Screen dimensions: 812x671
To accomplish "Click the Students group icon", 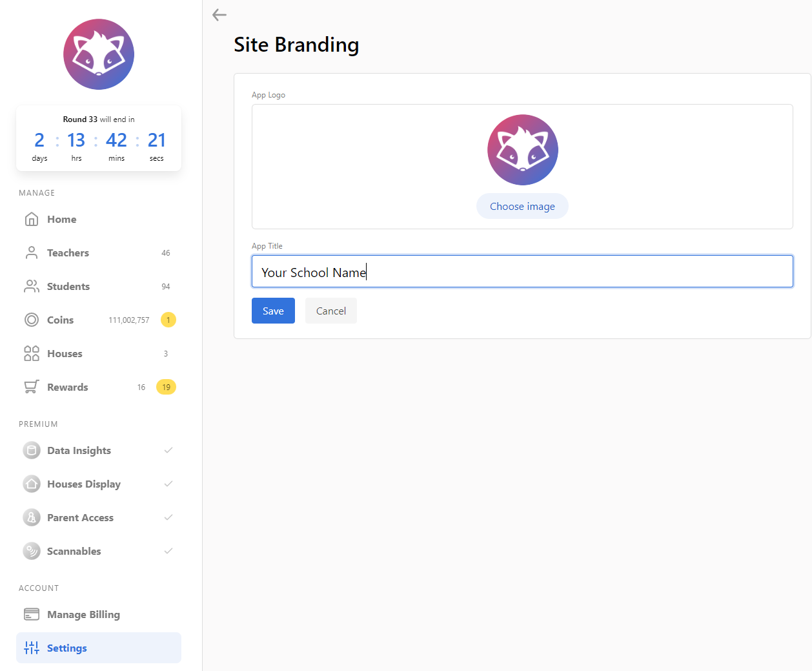I will pyautogui.click(x=32, y=287).
